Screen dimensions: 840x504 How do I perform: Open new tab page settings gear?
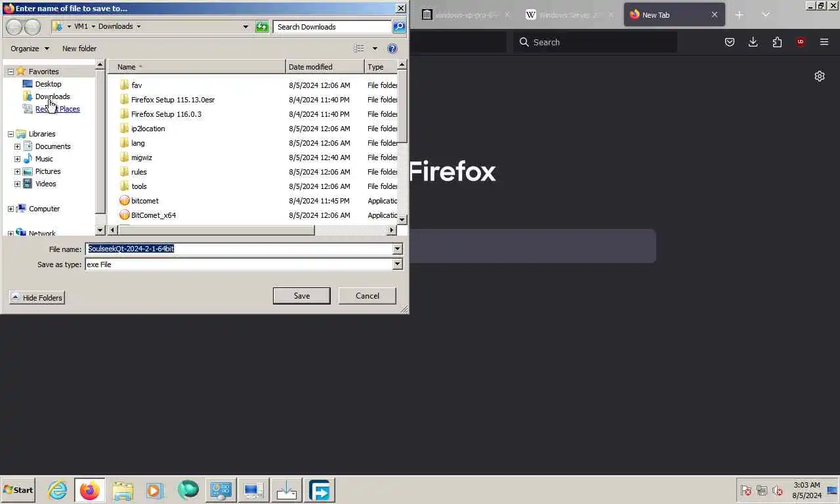point(820,76)
